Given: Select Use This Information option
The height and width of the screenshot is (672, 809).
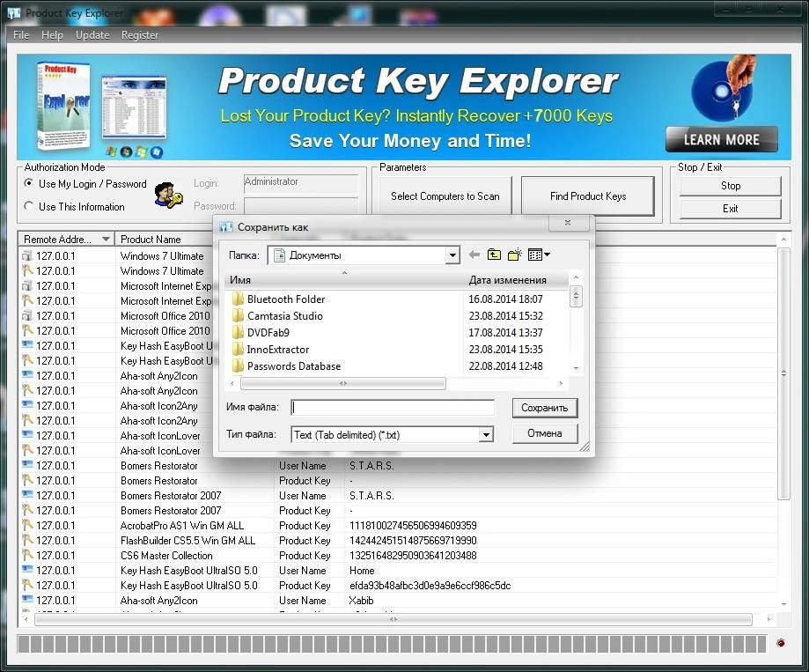Looking at the screenshot, I should tap(29, 206).
